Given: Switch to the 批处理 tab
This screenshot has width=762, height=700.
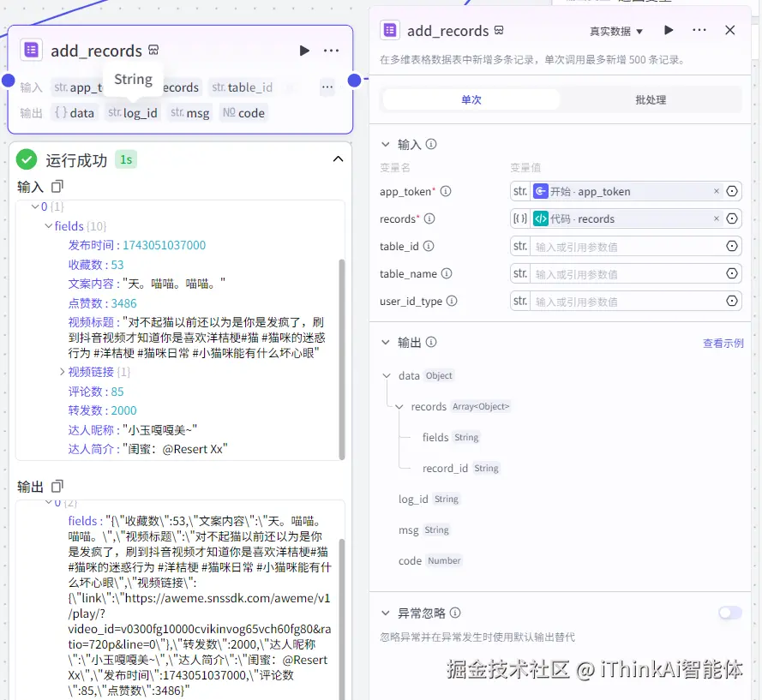Looking at the screenshot, I should coord(650,99).
